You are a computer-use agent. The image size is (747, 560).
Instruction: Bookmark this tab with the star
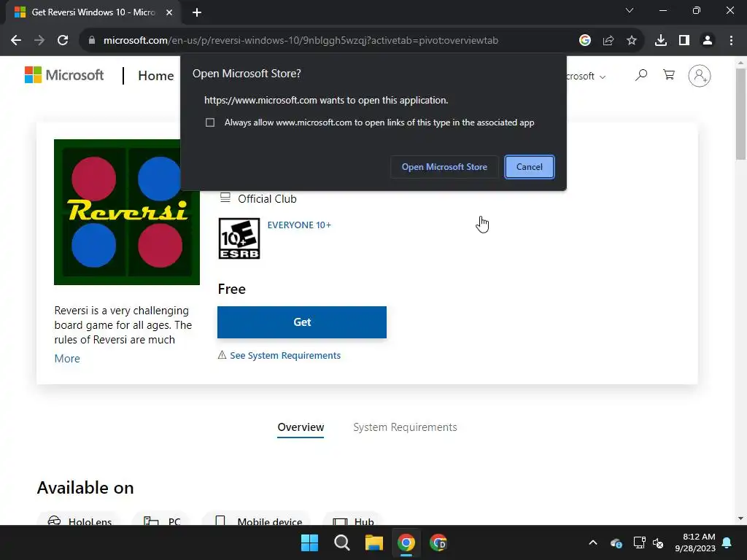click(632, 41)
